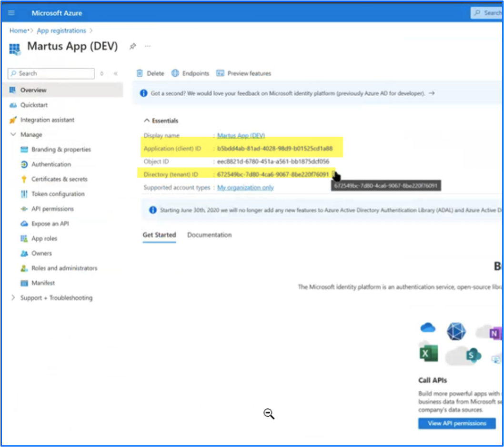This screenshot has height=447, width=504.
Task: Open Quickstart
Action: click(34, 105)
